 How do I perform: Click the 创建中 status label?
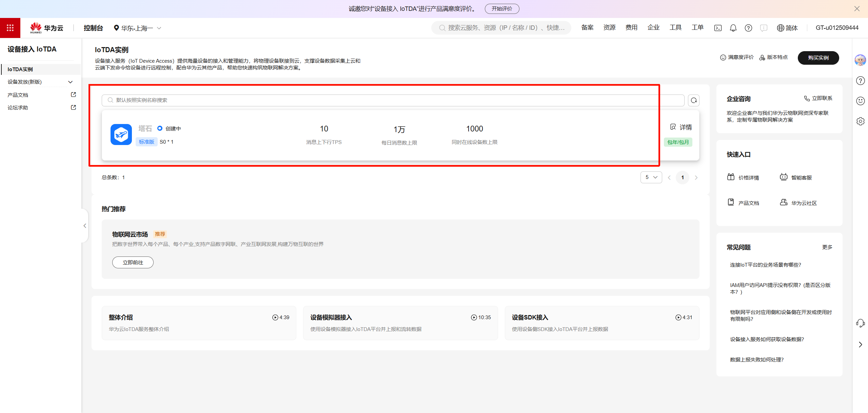click(173, 129)
